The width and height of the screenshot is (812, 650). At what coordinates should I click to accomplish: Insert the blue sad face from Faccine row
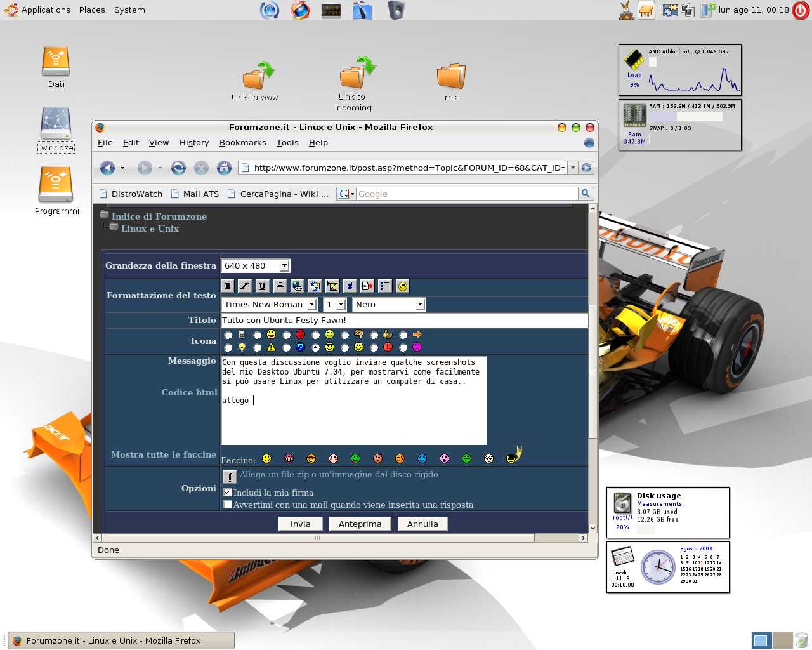click(422, 458)
